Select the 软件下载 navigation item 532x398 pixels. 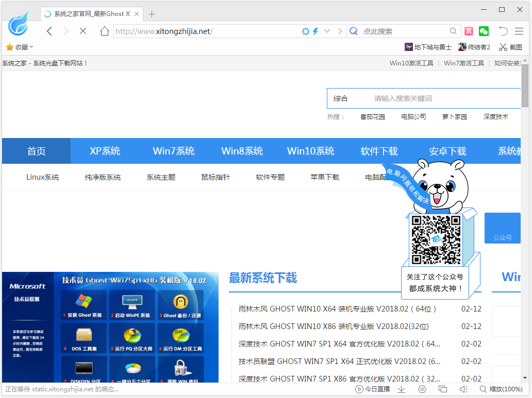(379, 151)
